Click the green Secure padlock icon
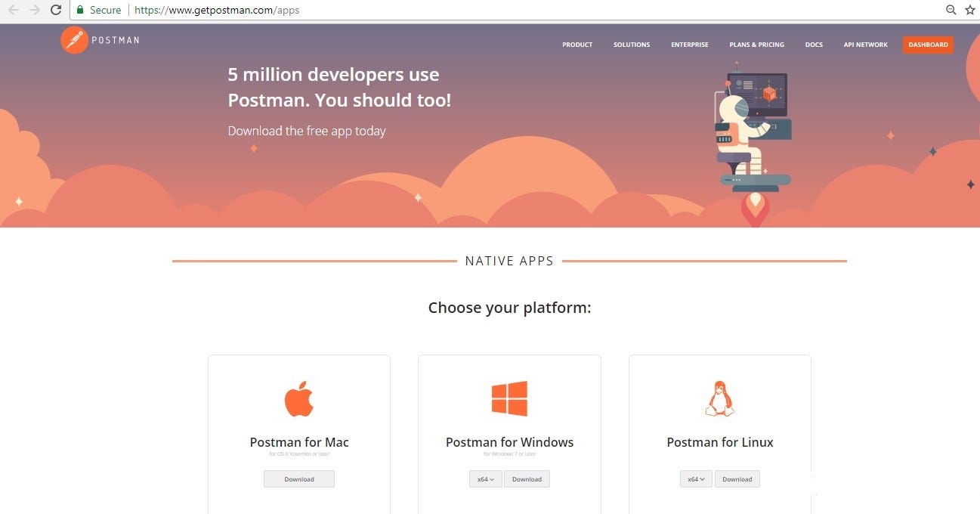The image size is (980, 514). [80, 10]
